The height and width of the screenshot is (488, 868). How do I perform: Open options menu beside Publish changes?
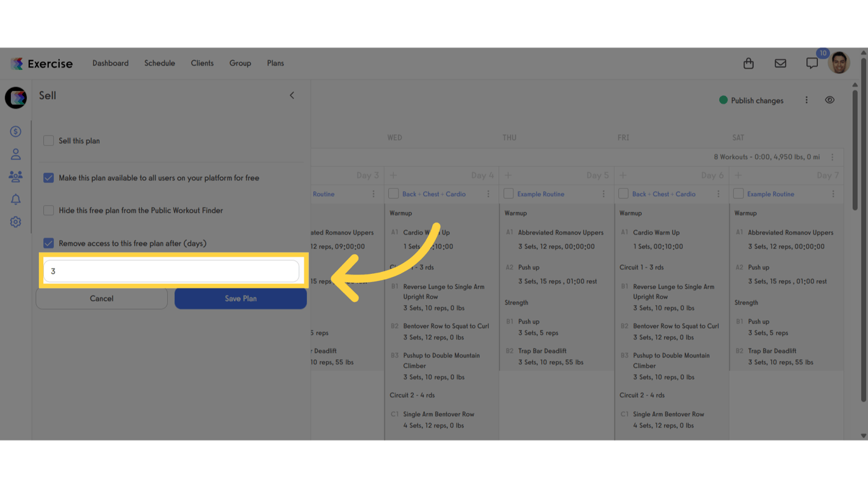806,100
